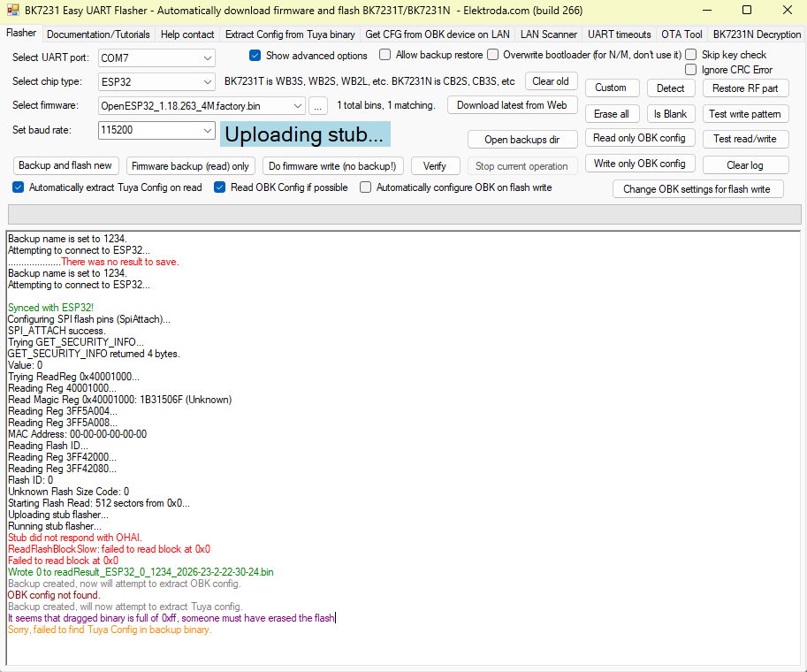Click log line 'Unknown Flash Size Code: 0'
The image size is (807, 672).
(68, 492)
